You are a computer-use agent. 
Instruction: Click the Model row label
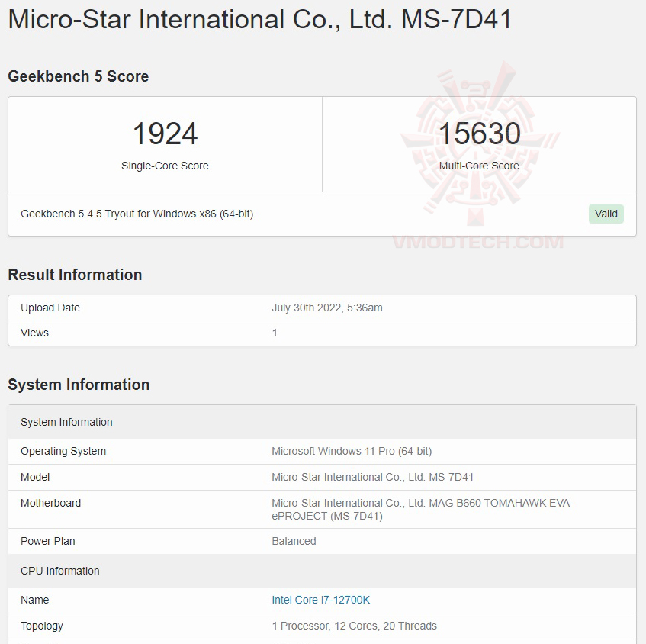35,477
